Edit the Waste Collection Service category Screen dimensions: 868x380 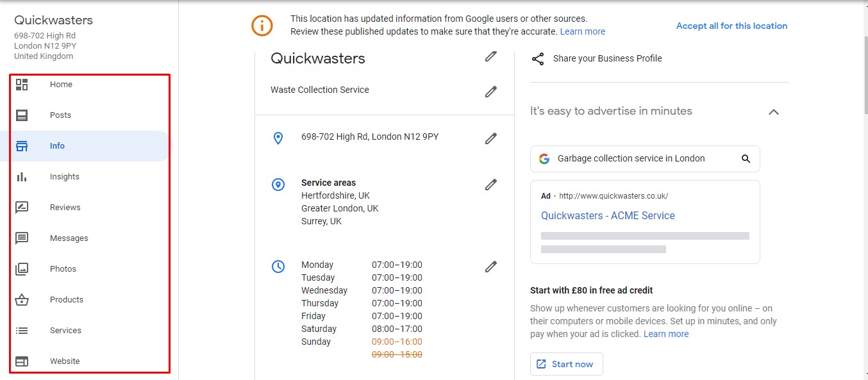pos(491,92)
